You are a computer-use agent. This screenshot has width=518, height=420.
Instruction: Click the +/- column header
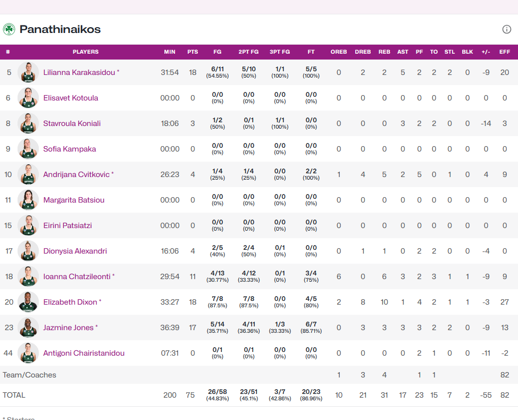[x=486, y=52]
